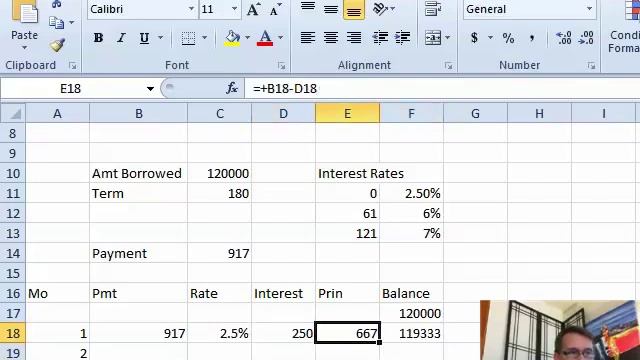The height and width of the screenshot is (360, 640).
Task: Click the Name Box showing E18
Action: pos(71,88)
